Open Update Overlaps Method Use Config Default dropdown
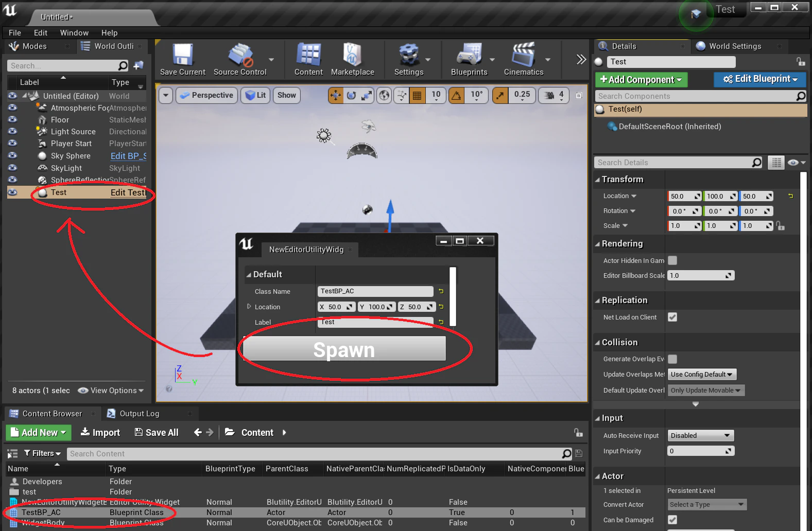This screenshot has width=812, height=531. point(702,374)
